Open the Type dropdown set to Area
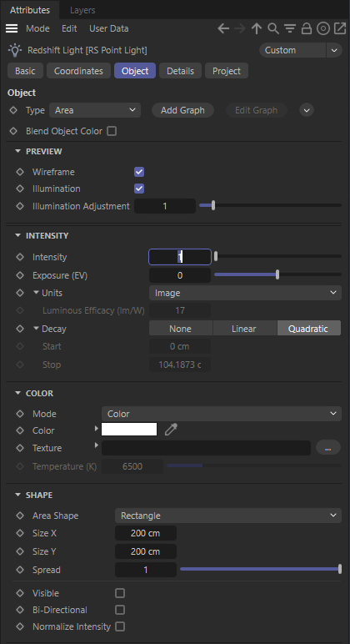 pos(95,110)
